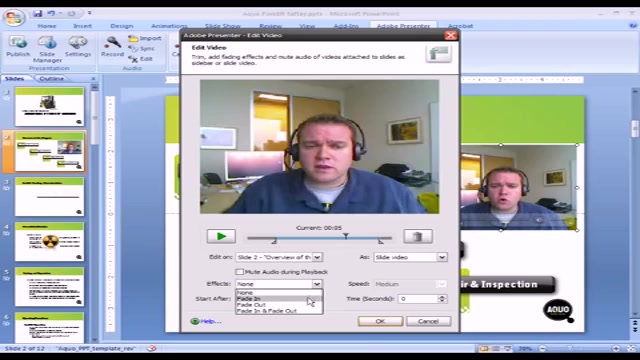Viewport: 640px width, 360px height.
Task: Close the Edit Video dialog
Action: coord(451,36)
